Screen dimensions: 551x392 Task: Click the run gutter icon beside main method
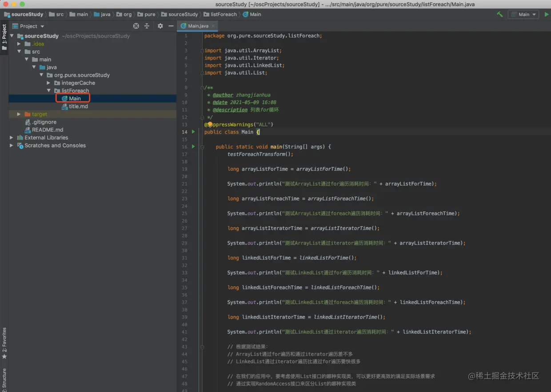pyautogui.click(x=193, y=146)
